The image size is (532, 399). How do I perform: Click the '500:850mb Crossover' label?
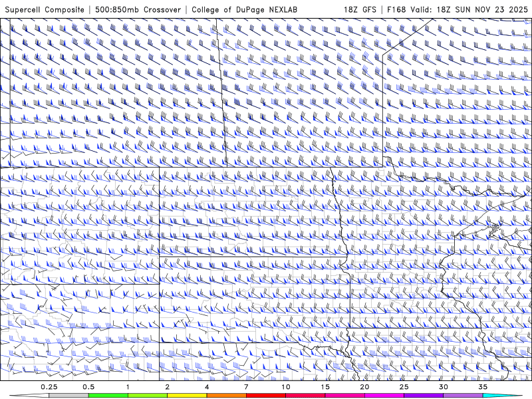point(138,10)
